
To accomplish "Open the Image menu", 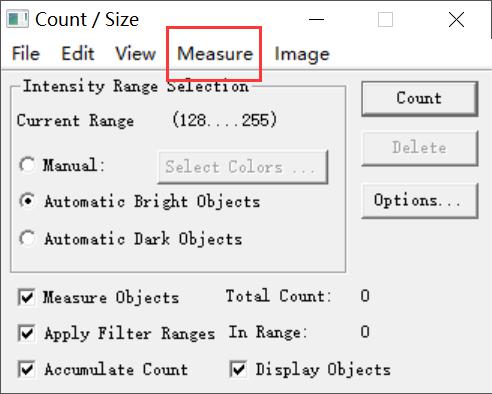I will [x=302, y=54].
